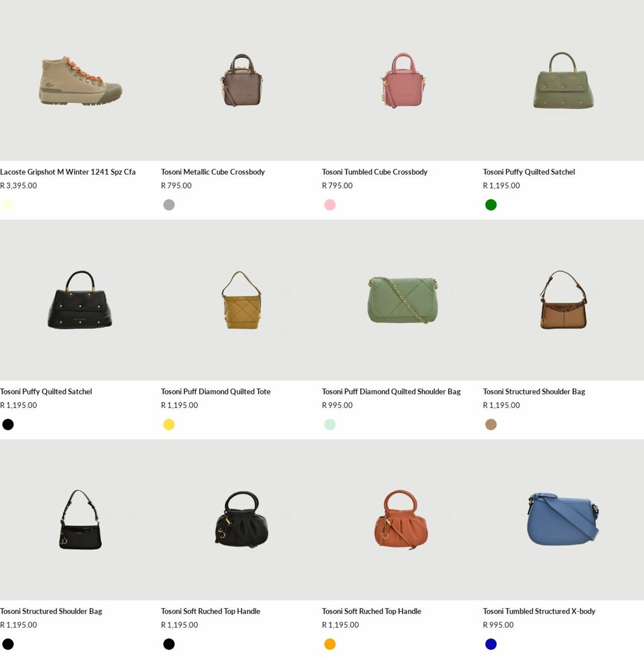Open the black Tosoni Structured Shoulder Bag image
Screen dimensions: 644x659
80,520
